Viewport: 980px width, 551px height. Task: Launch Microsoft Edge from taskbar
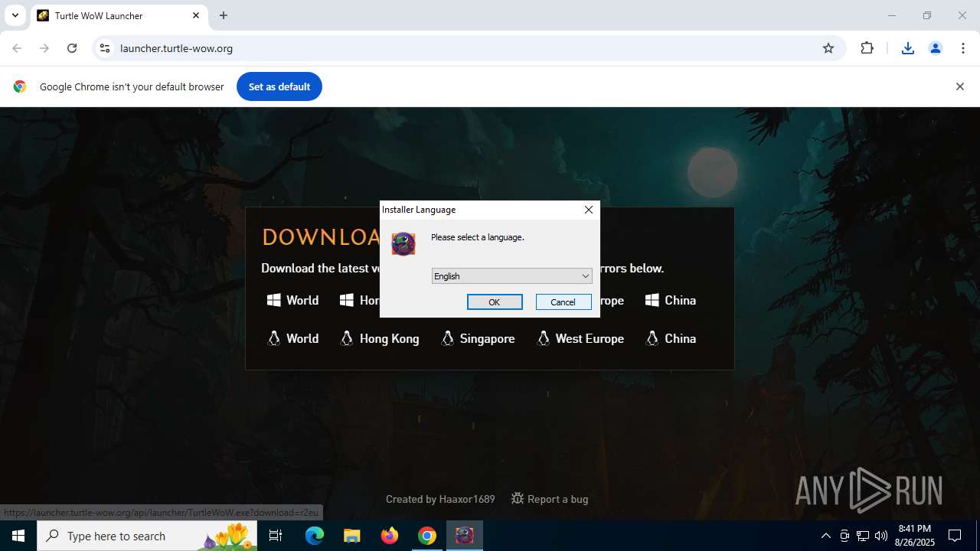(315, 536)
